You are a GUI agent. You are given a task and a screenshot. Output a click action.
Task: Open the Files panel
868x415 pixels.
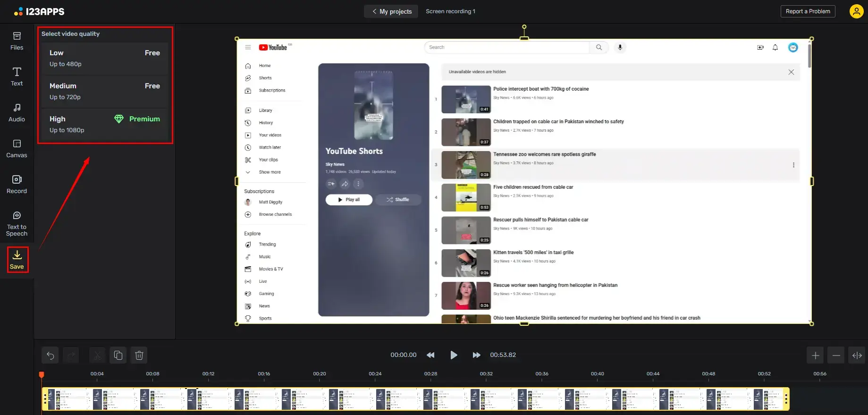17,41
